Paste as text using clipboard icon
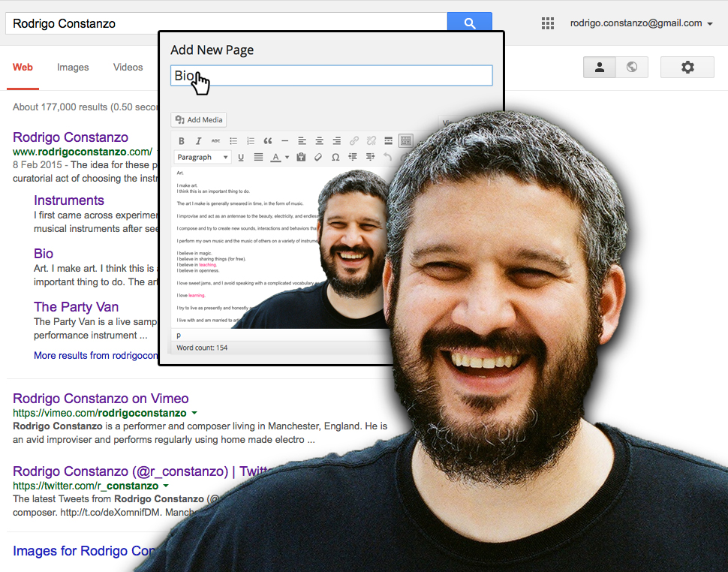This screenshot has width=728, height=572. click(x=301, y=158)
